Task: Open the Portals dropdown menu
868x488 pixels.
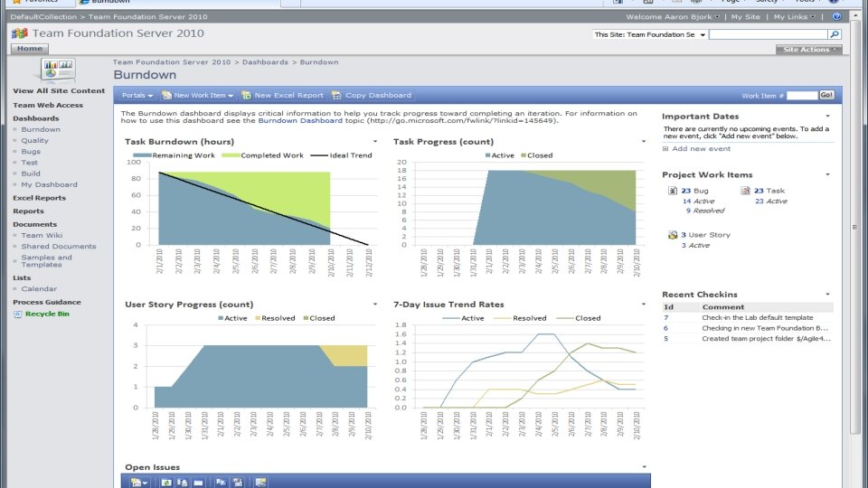Action: click(x=137, y=95)
